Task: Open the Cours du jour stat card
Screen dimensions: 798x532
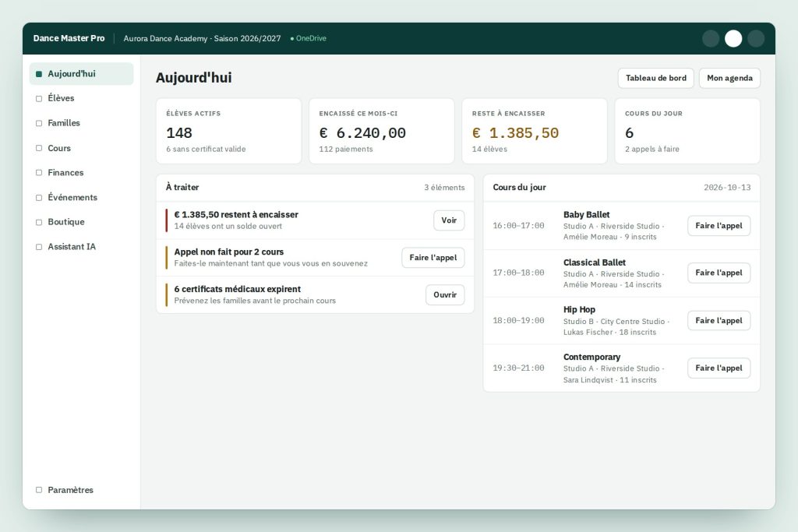Action: [687, 131]
